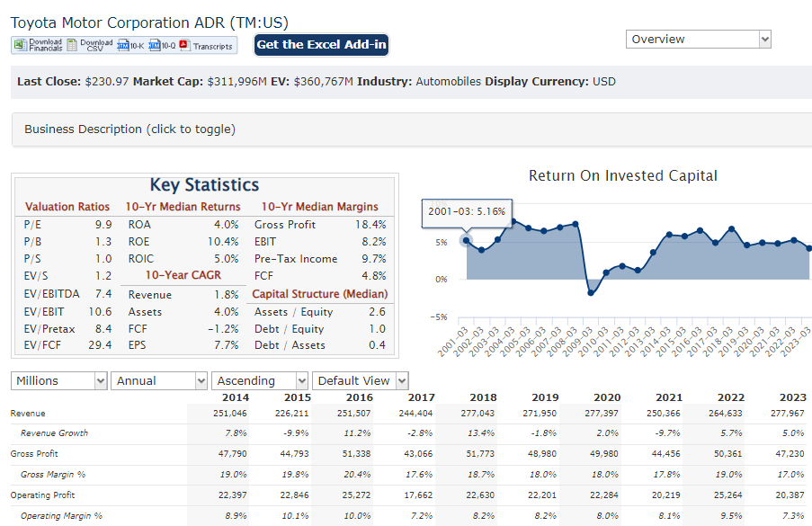Screen dimensions: 812x526
Task: Click the Toyota Motor Corporation ADR heading
Action: (149, 22)
